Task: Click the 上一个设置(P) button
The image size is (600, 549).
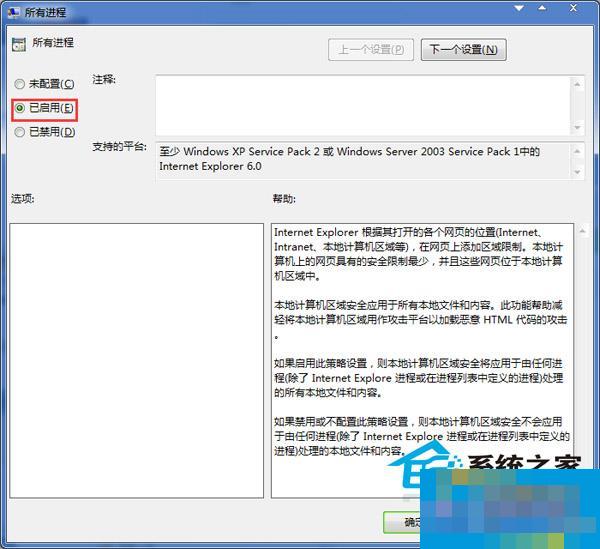Action: [x=371, y=50]
